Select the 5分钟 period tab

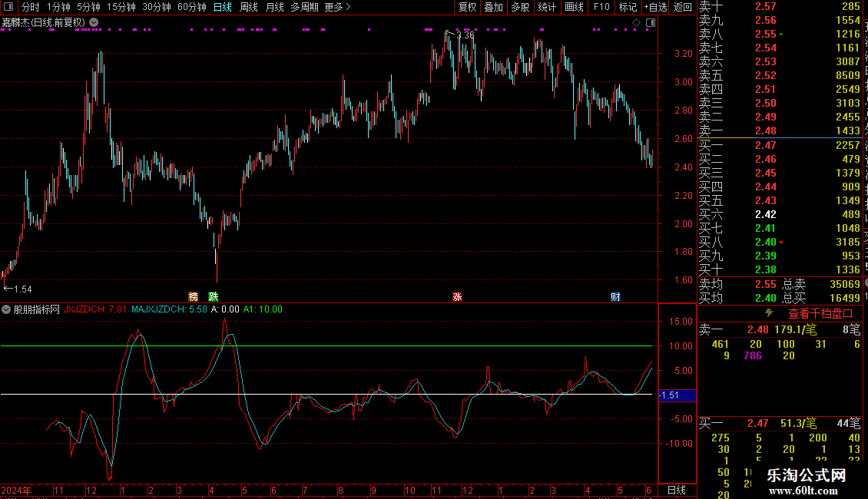click(x=88, y=7)
